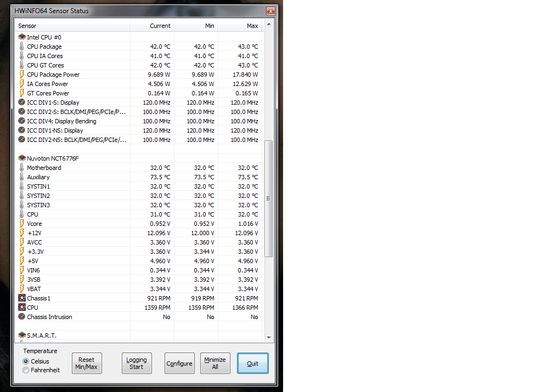Click the 3VSB sensor label
553x392 pixels.
pyautogui.click(x=34, y=280)
